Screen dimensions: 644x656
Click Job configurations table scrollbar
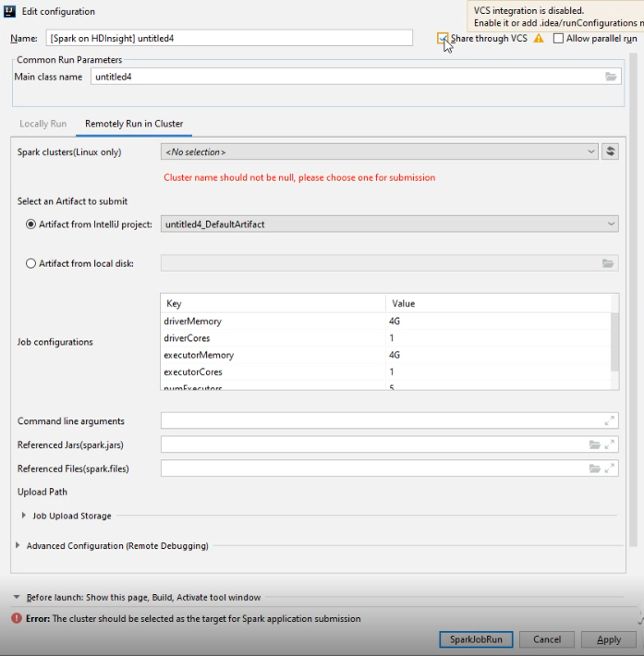(614, 342)
